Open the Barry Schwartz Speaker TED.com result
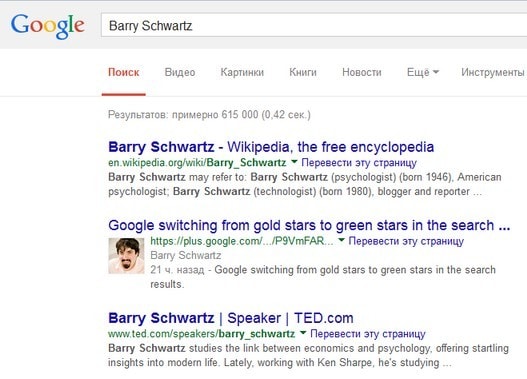 231,318
